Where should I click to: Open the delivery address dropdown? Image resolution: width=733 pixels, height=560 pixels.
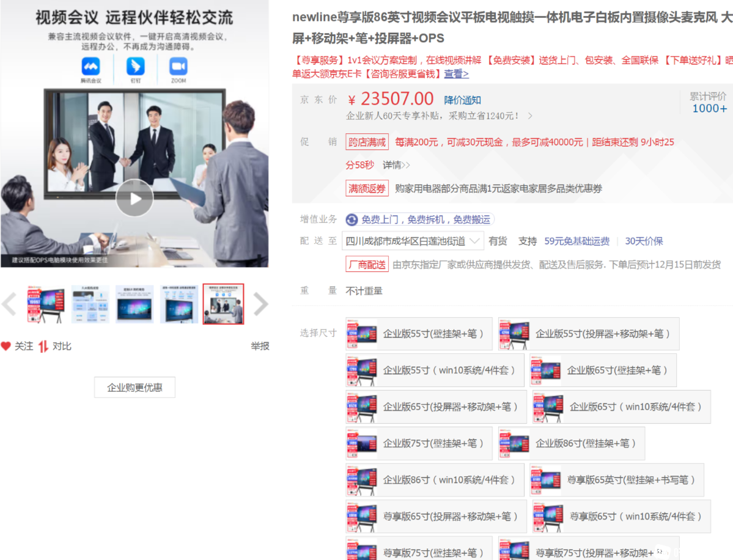[x=413, y=241]
